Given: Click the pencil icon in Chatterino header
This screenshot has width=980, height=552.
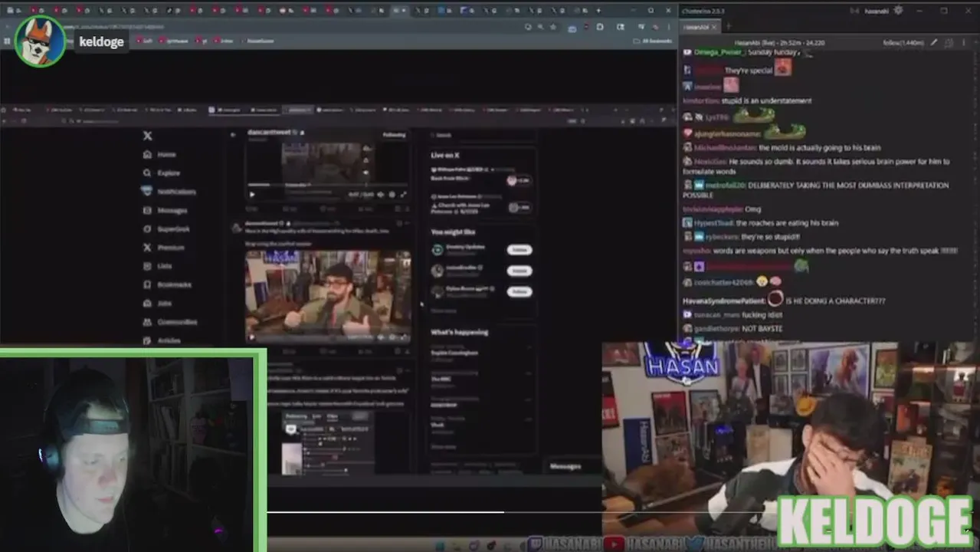Looking at the screenshot, I should 933,43.
